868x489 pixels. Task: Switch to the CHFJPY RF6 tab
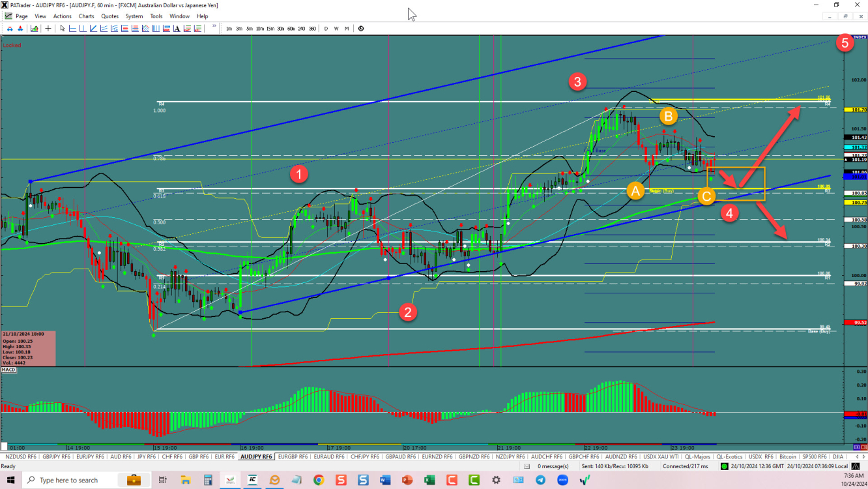click(365, 457)
